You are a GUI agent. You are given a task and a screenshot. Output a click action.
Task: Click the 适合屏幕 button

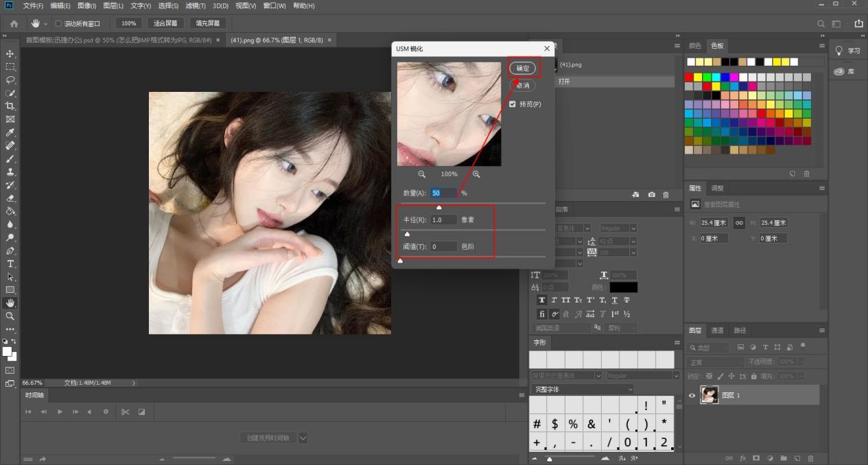[164, 23]
